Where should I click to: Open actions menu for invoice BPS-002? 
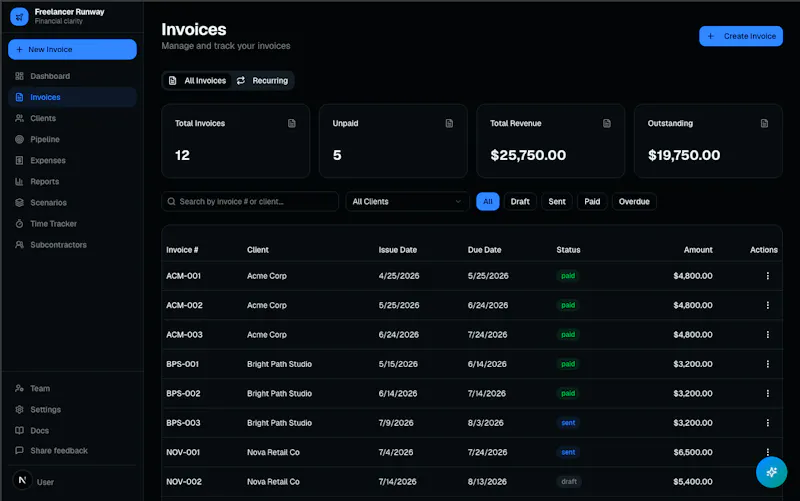coord(767,393)
